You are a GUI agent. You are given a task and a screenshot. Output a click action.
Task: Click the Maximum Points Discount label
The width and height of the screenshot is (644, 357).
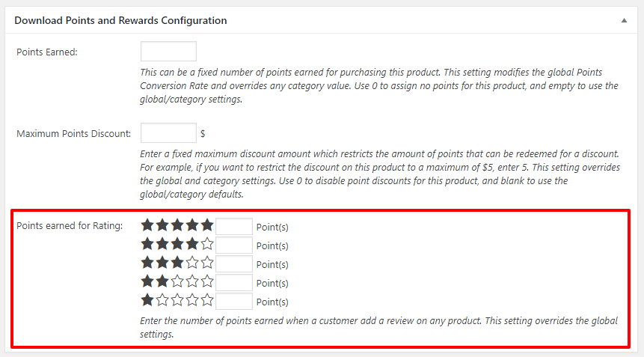[74, 134]
